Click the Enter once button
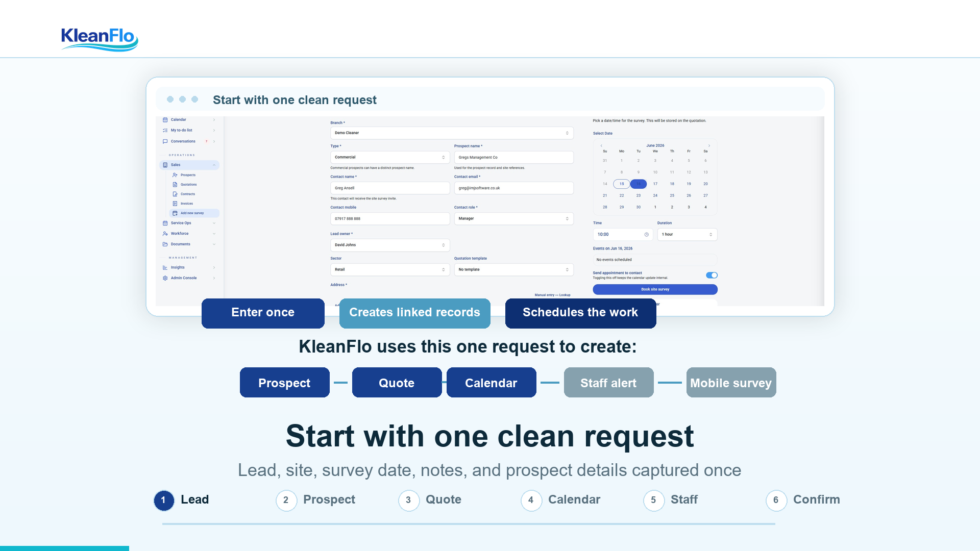The image size is (980, 551). [263, 313]
